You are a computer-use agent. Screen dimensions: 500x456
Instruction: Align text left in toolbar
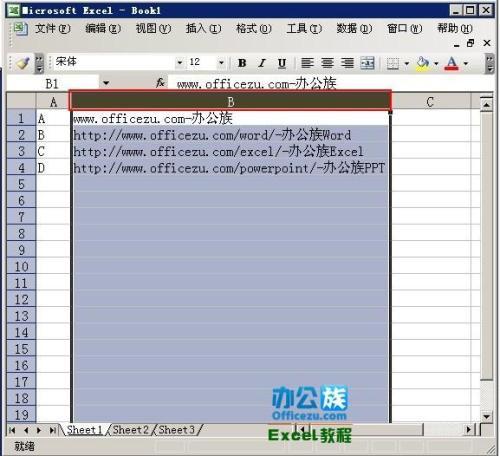point(307,63)
